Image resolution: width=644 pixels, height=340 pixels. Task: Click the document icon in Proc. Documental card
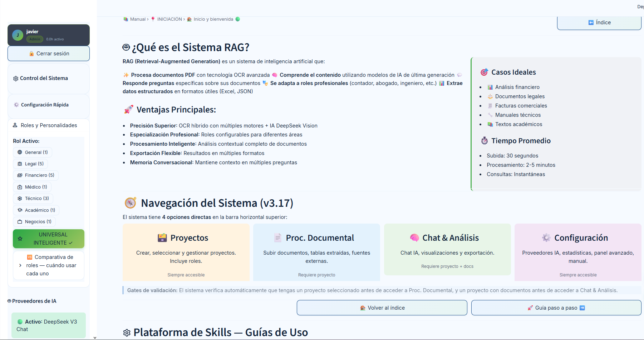coord(278,238)
